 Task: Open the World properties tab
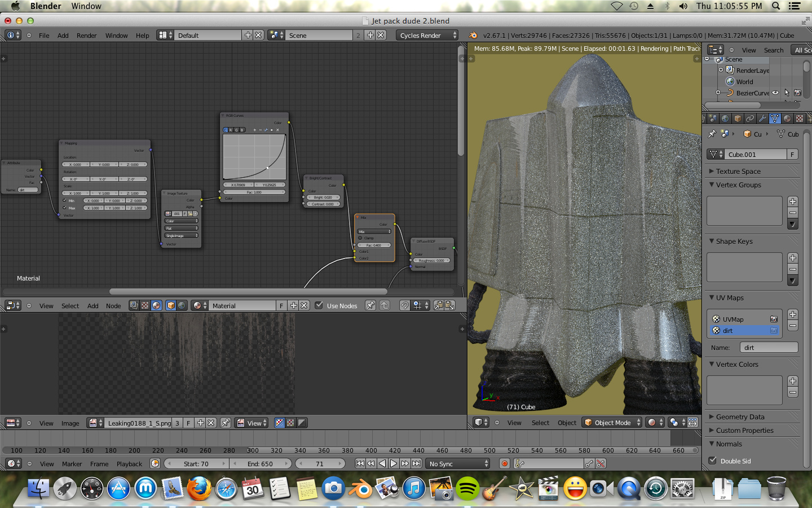click(x=725, y=119)
